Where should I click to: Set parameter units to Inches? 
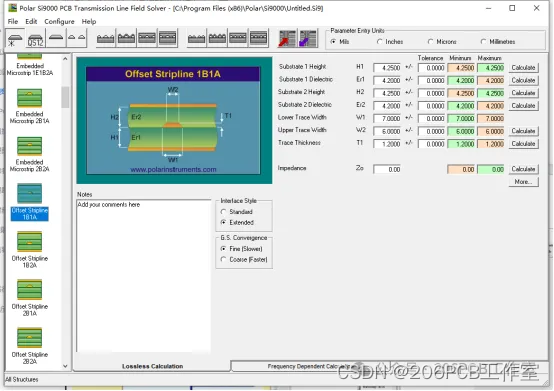[x=379, y=42]
